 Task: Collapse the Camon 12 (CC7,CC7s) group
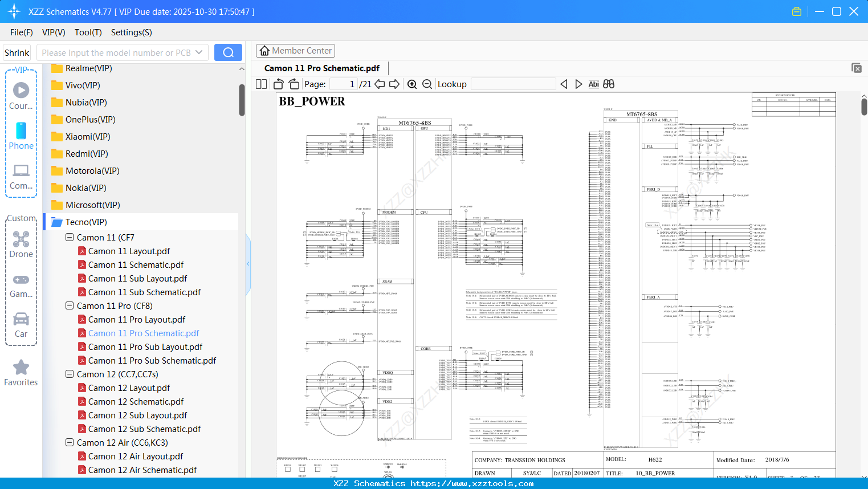(69, 374)
